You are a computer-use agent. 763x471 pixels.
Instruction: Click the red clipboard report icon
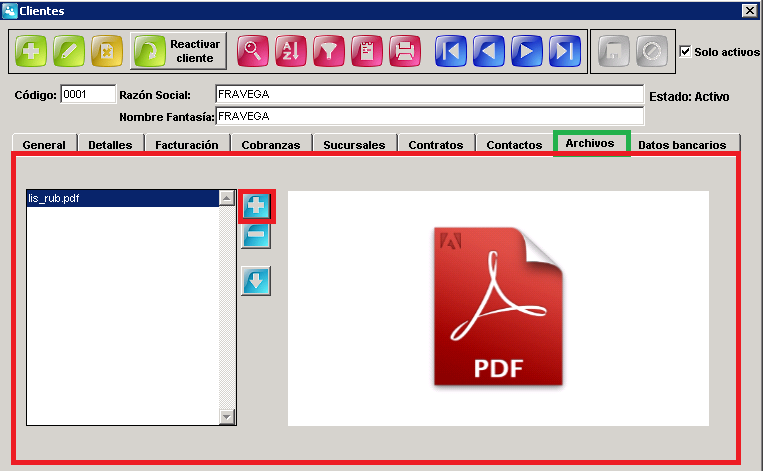coord(366,51)
